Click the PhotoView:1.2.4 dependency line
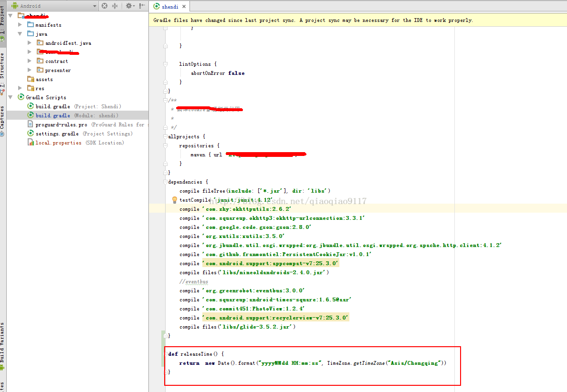Image resolution: width=567 pixels, height=392 pixels. (x=242, y=309)
